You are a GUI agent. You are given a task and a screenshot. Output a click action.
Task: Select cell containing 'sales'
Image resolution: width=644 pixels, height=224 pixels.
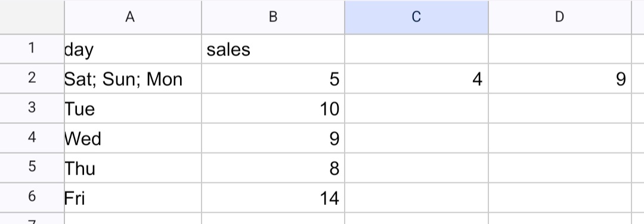[273, 49]
